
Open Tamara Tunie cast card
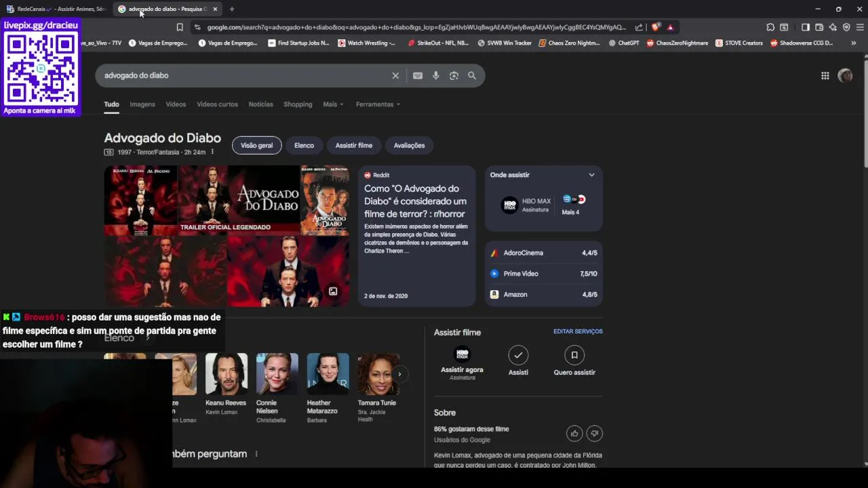[378, 388]
